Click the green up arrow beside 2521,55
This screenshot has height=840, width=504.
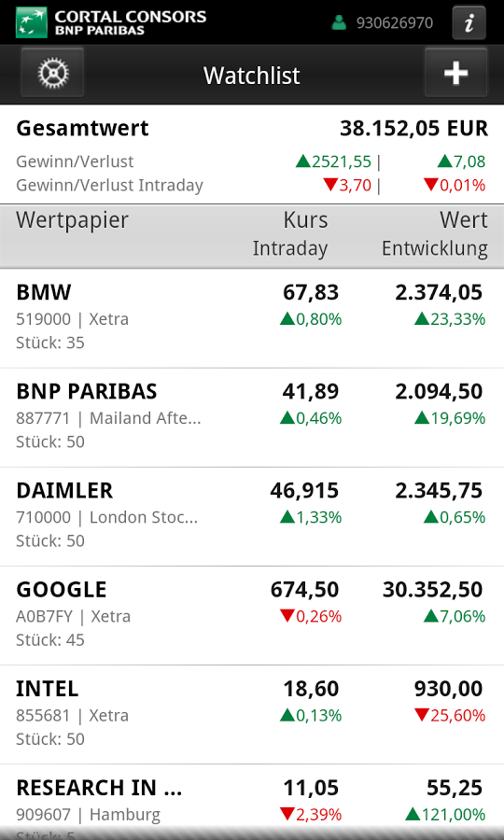point(303,161)
